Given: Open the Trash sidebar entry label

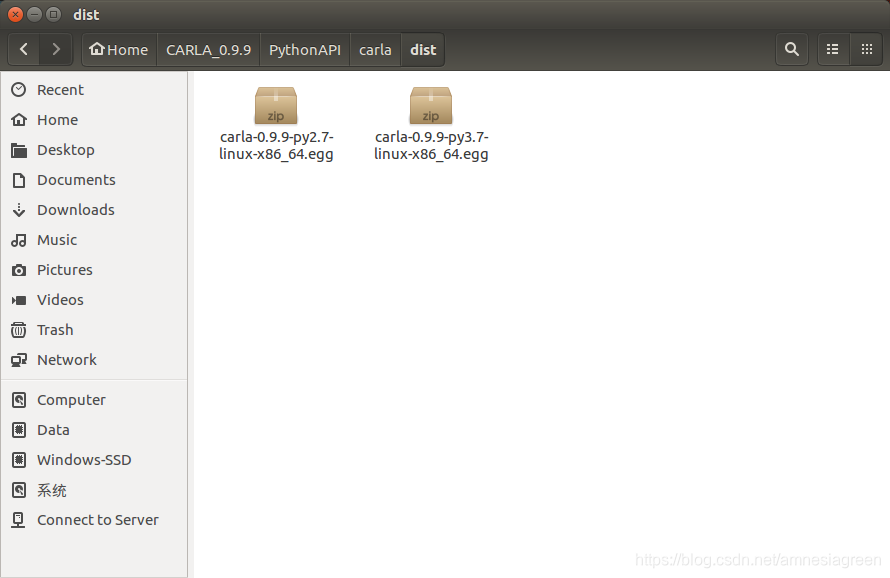Looking at the screenshot, I should tap(55, 330).
